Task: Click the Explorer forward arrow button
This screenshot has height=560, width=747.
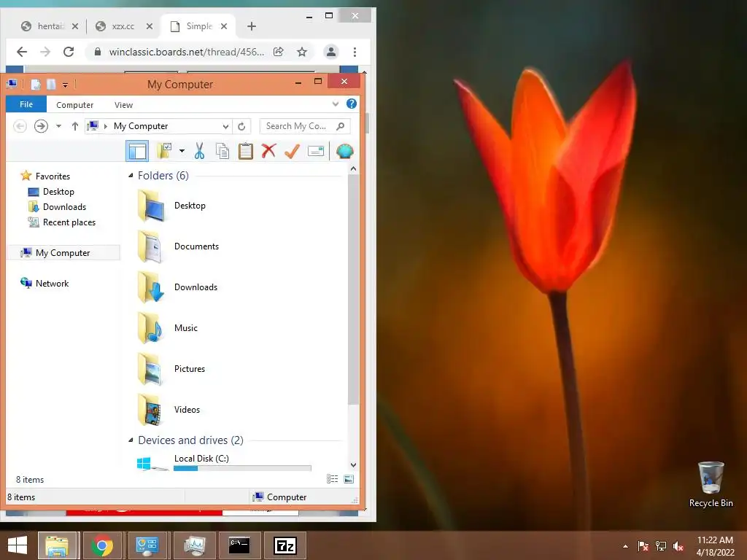Action: (41, 126)
